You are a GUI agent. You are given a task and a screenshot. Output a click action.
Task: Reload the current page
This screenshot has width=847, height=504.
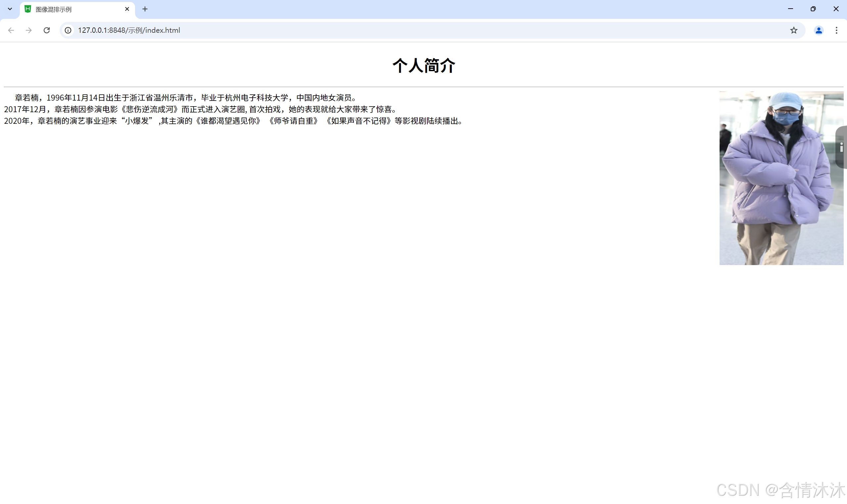pyautogui.click(x=47, y=30)
